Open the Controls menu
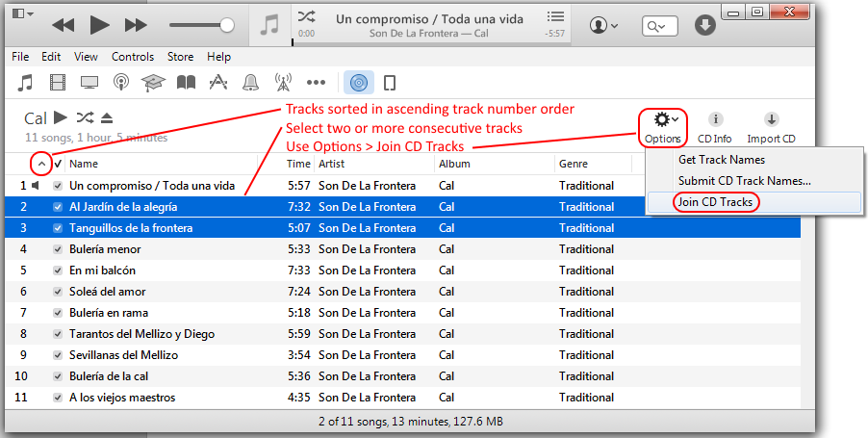This screenshot has width=868, height=438. [x=133, y=57]
